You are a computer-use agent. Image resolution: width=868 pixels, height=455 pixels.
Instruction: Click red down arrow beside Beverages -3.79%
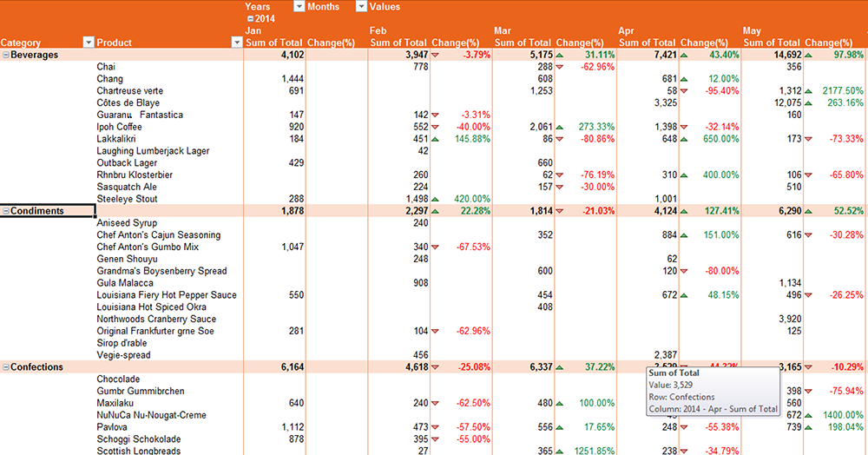436,55
